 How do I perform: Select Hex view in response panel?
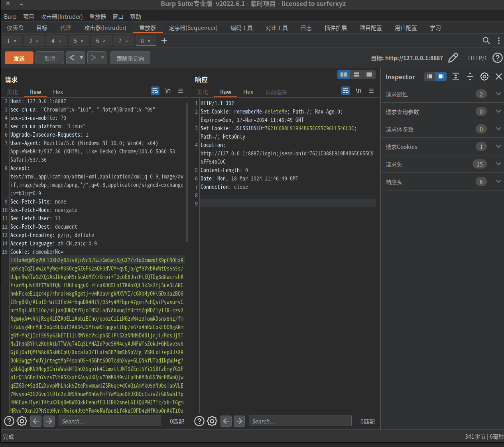tap(248, 92)
